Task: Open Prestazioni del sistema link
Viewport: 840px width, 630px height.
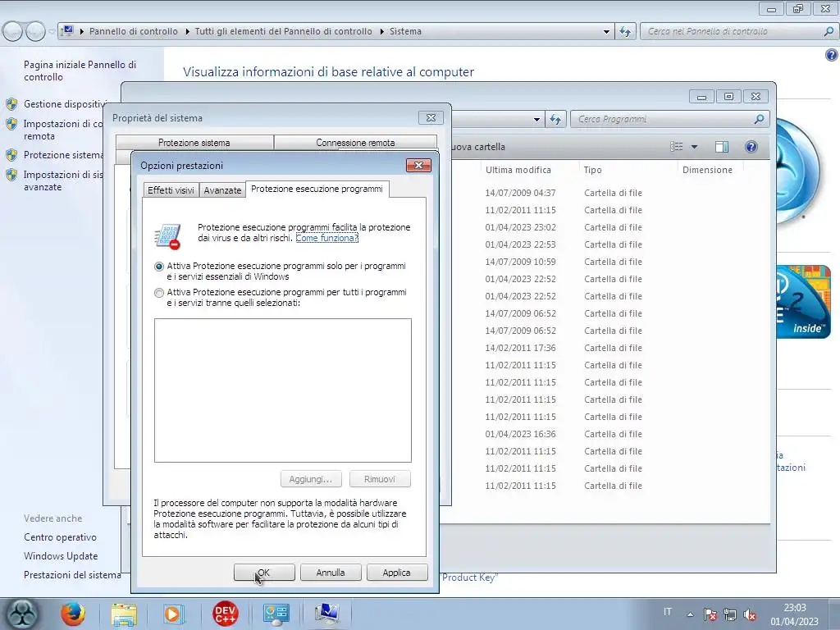Action: tap(72, 575)
